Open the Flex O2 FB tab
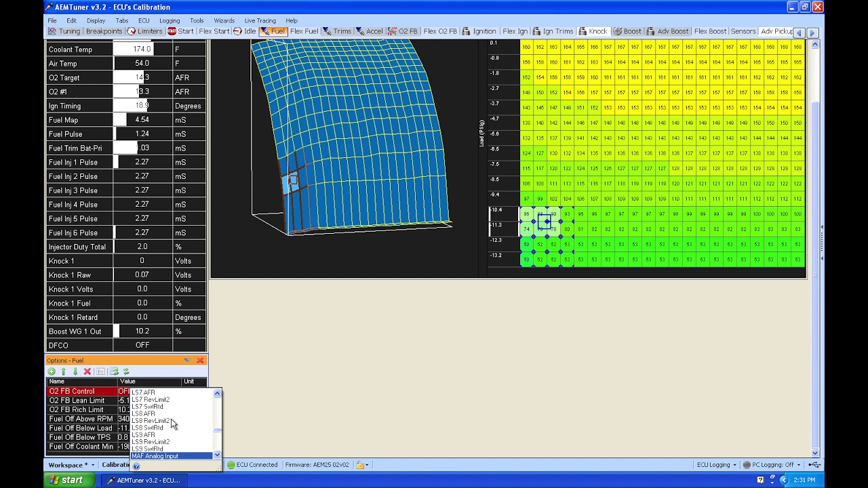This screenshot has width=868, height=488. click(440, 31)
